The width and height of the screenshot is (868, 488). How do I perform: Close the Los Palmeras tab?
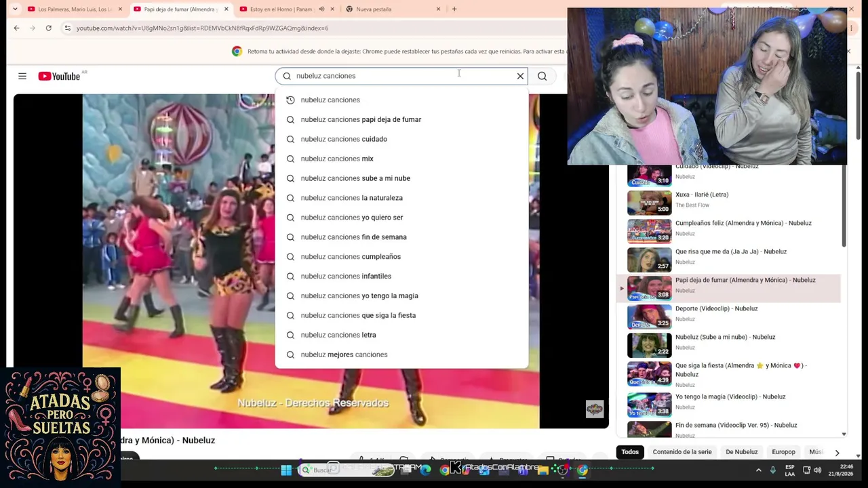pyautogui.click(x=120, y=9)
